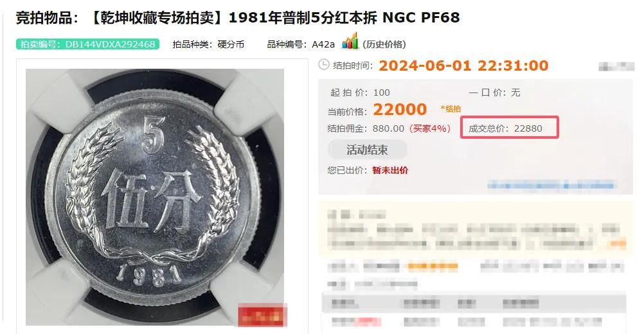Click the 一口价 无 field
The width and height of the screenshot is (644, 334).
point(494,92)
